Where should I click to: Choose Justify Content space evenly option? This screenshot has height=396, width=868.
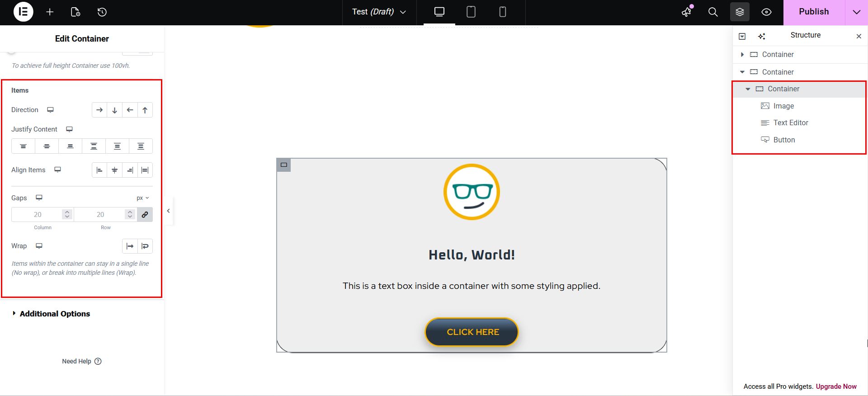(x=141, y=146)
